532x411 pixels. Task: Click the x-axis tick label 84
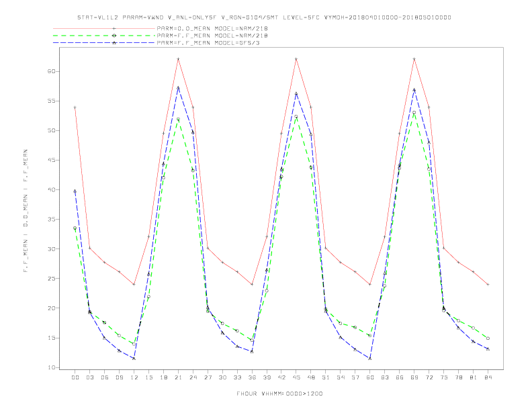[488, 378]
